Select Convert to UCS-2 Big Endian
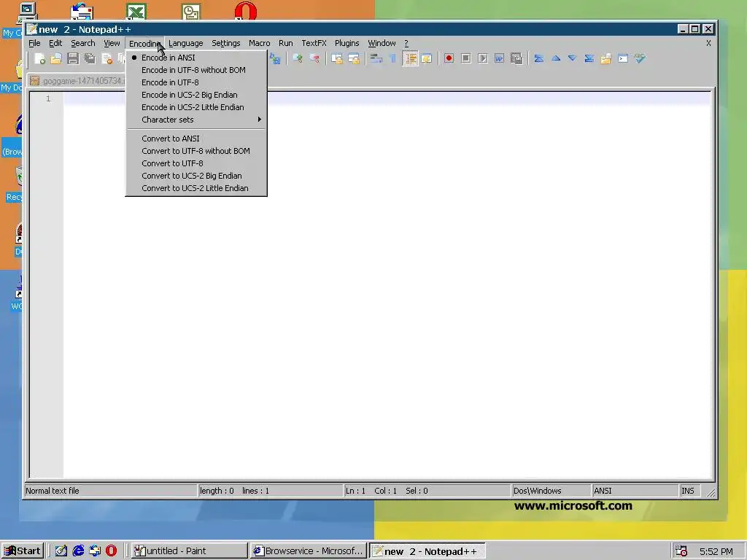Viewport: 747px width, 560px height. 196,176
